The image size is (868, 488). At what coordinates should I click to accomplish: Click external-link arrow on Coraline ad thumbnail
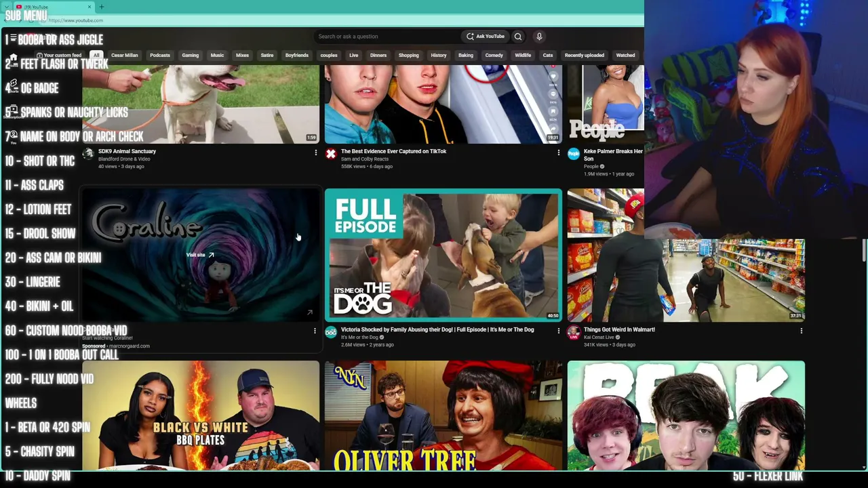click(309, 312)
